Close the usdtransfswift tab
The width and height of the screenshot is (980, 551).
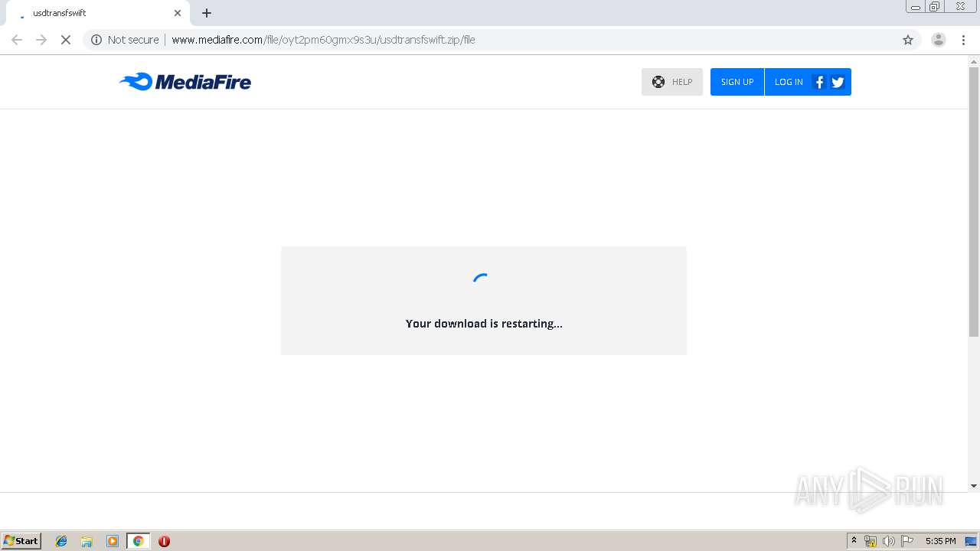(178, 13)
